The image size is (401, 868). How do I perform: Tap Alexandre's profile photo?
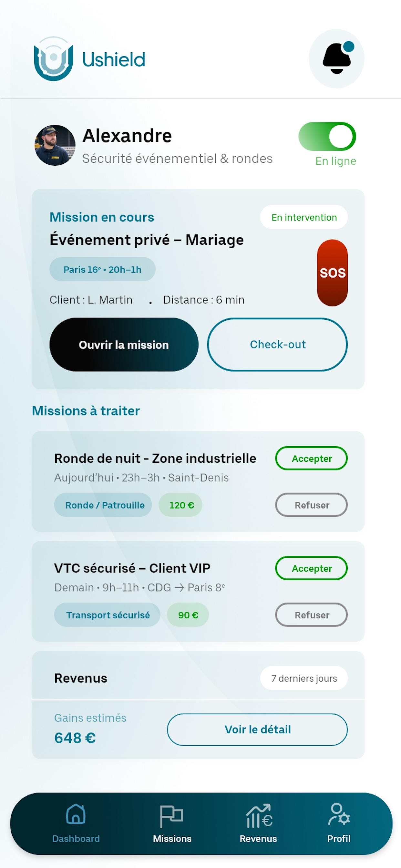[x=55, y=145]
